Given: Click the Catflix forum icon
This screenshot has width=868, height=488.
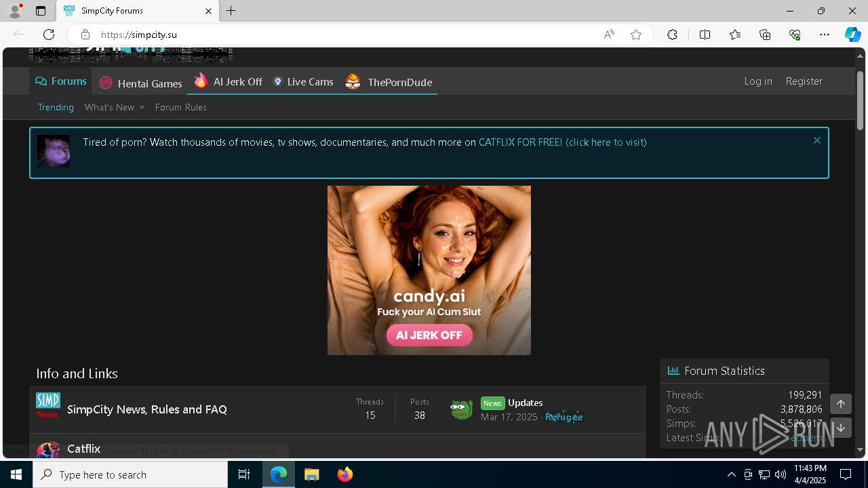Looking at the screenshot, I should click(48, 450).
